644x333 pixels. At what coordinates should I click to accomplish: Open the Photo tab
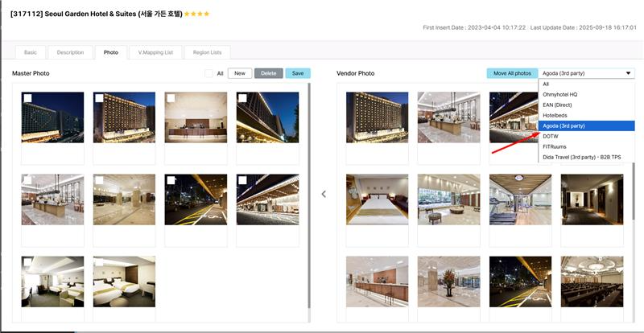(111, 52)
